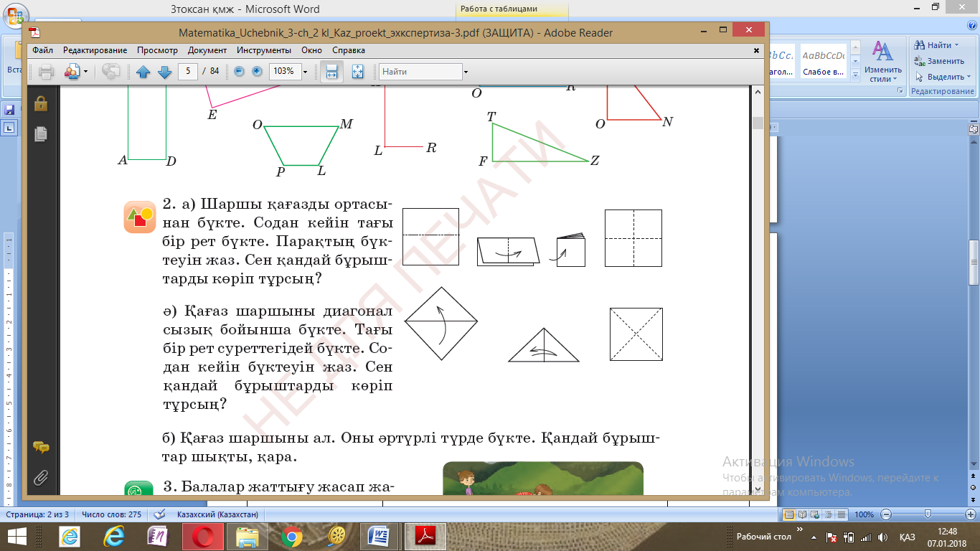The height and width of the screenshot is (551, 980).
Task: Go to previous page with up arrow
Action: (143, 72)
